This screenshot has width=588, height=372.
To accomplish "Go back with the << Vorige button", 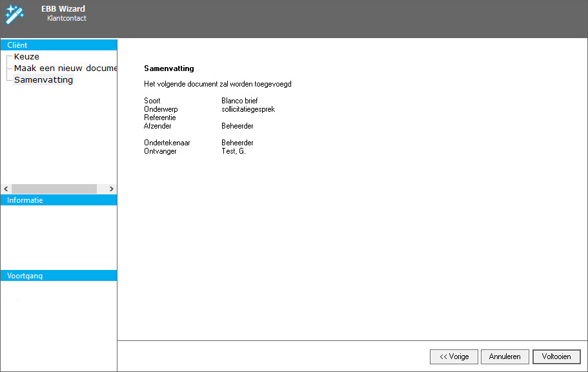I will [x=454, y=356].
